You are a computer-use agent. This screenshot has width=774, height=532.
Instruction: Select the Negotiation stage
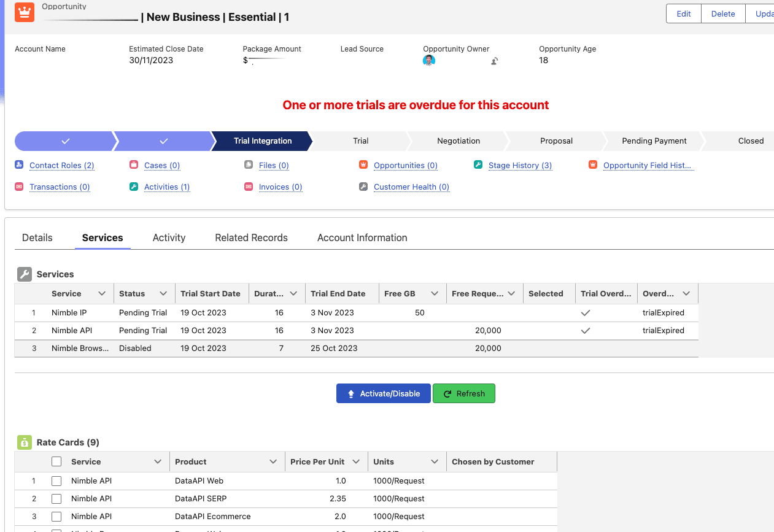pyautogui.click(x=459, y=141)
